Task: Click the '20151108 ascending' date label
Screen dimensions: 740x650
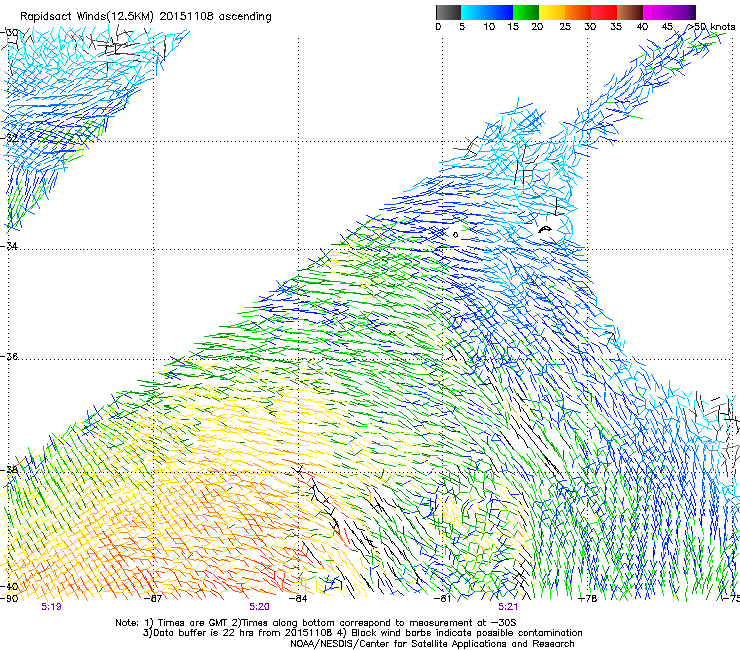Action: [x=216, y=17]
